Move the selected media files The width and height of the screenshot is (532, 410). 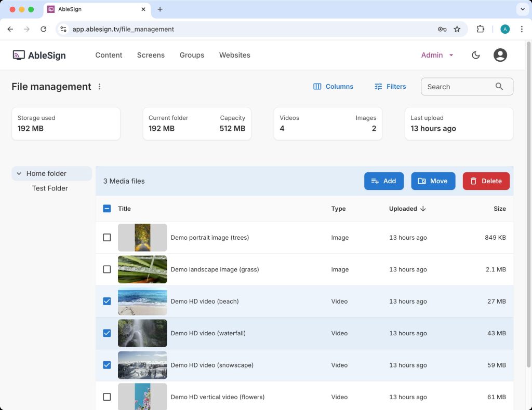point(433,181)
